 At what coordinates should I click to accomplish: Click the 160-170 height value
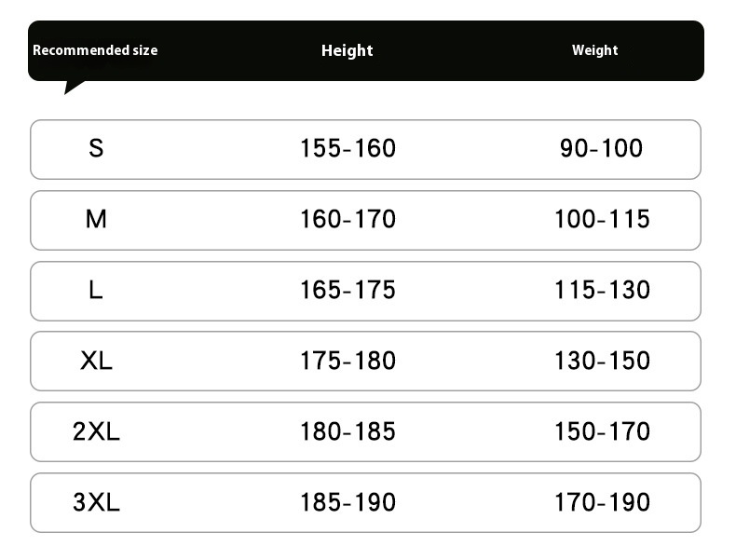(x=348, y=219)
